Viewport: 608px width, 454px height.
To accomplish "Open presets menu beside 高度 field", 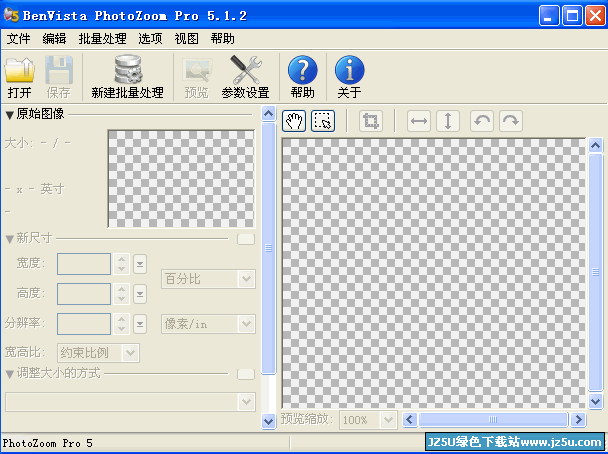I will click(140, 294).
